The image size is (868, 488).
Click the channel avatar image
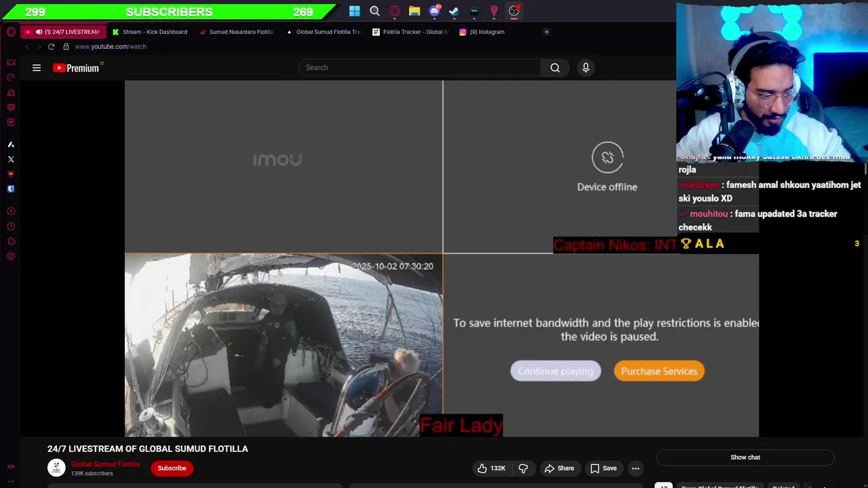click(56, 468)
